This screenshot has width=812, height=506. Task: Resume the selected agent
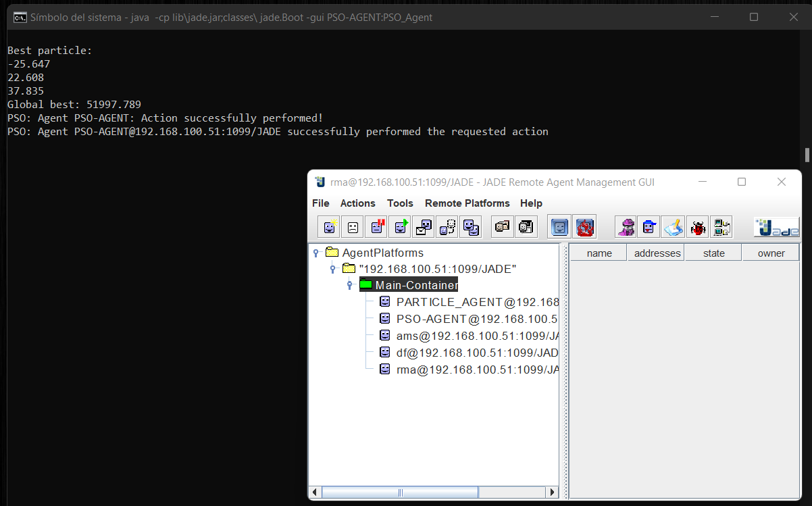click(399, 226)
